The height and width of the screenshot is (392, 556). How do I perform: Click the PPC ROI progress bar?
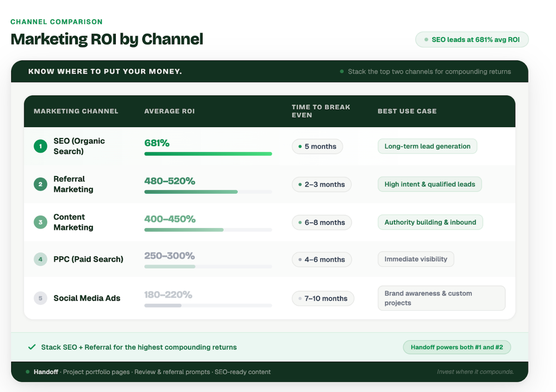pyautogui.click(x=208, y=267)
